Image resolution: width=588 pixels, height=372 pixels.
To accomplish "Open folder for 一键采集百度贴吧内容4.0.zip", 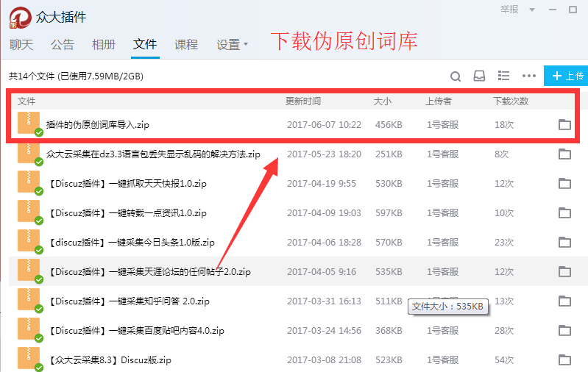I will pos(564,330).
